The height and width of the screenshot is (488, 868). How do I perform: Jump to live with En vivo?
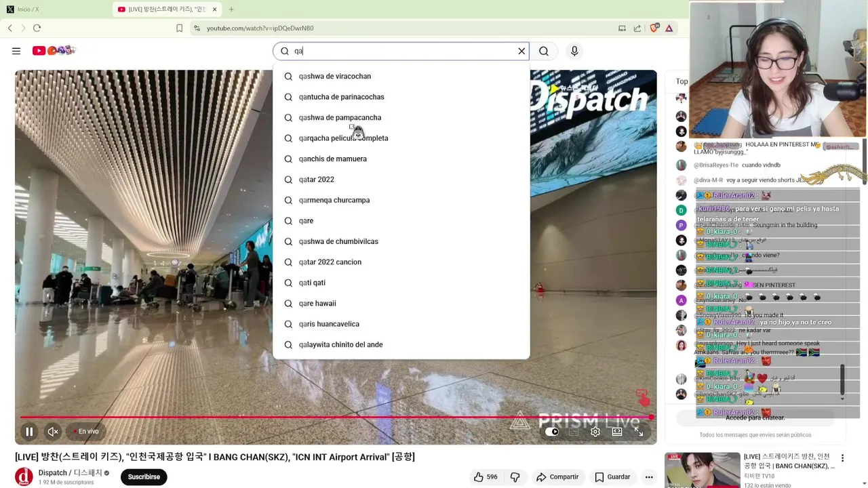[x=85, y=432]
